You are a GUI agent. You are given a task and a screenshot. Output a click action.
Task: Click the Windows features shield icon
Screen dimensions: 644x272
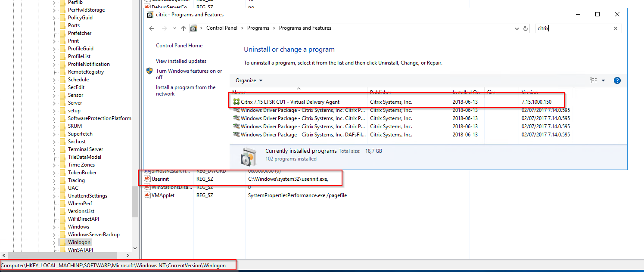pos(149,71)
